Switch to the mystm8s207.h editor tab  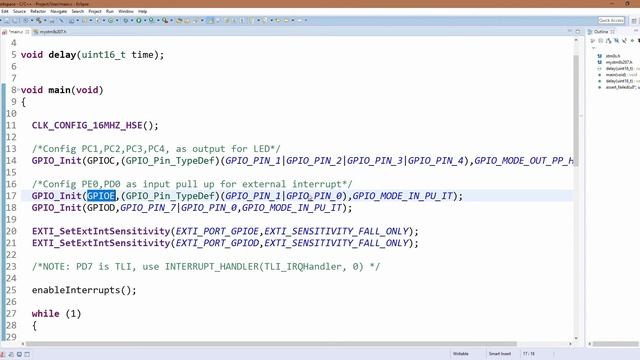(50, 31)
